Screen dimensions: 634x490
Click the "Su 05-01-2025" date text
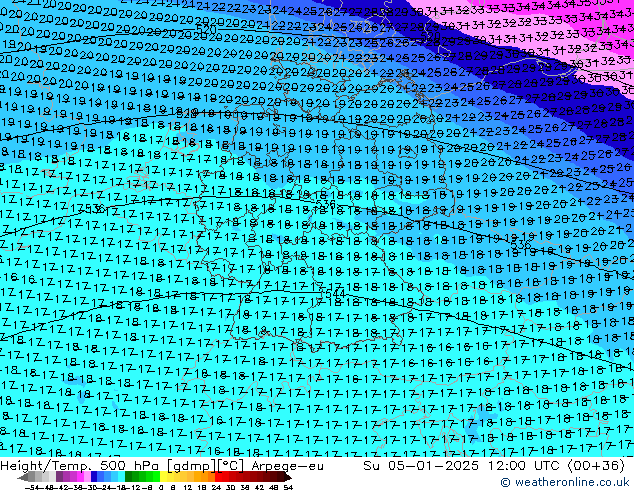pyautogui.click(x=421, y=466)
